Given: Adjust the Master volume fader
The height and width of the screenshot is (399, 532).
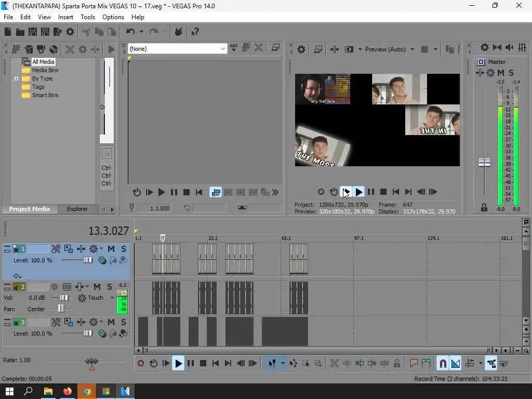Looking at the screenshot, I should tap(484, 163).
